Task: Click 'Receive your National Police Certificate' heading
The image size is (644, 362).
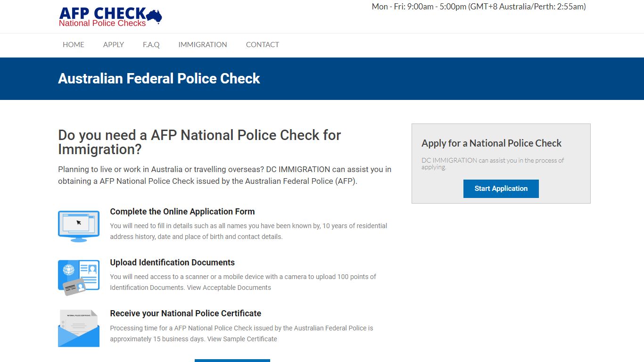Action: [x=186, y=313]
